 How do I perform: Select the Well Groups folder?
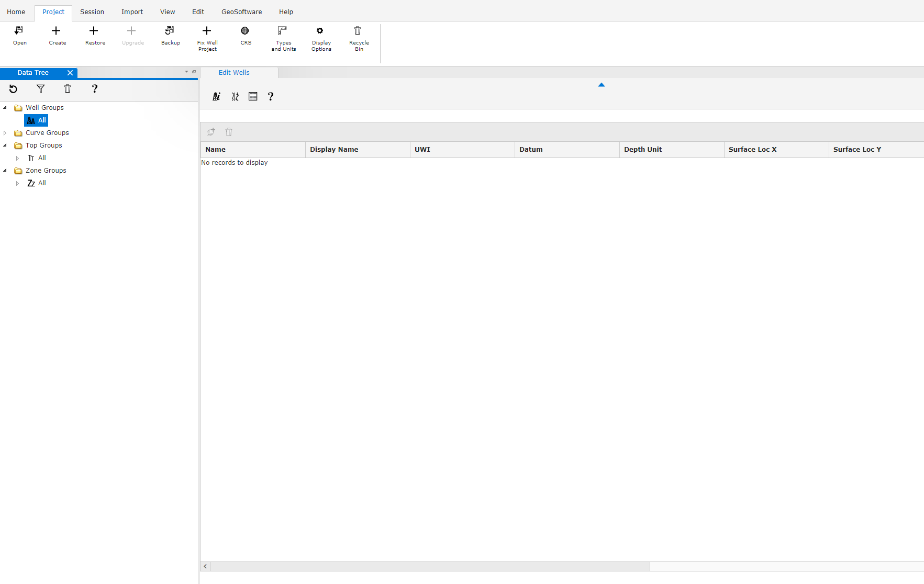(39, 108)
